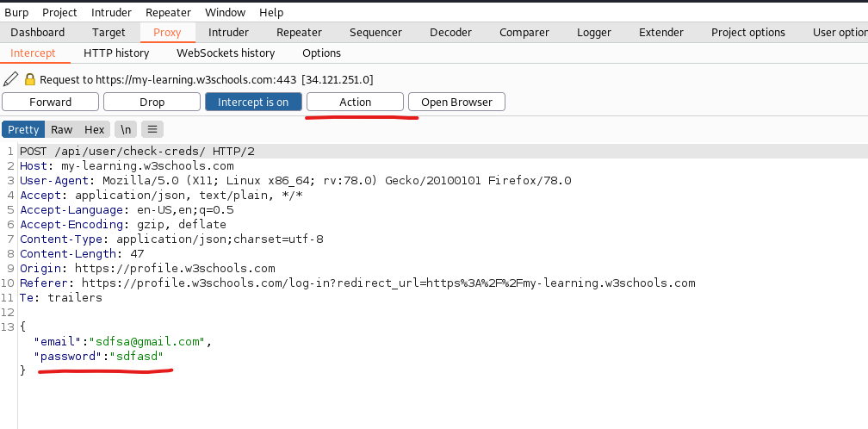Launch Open Browser

click(x=456, y=102)
